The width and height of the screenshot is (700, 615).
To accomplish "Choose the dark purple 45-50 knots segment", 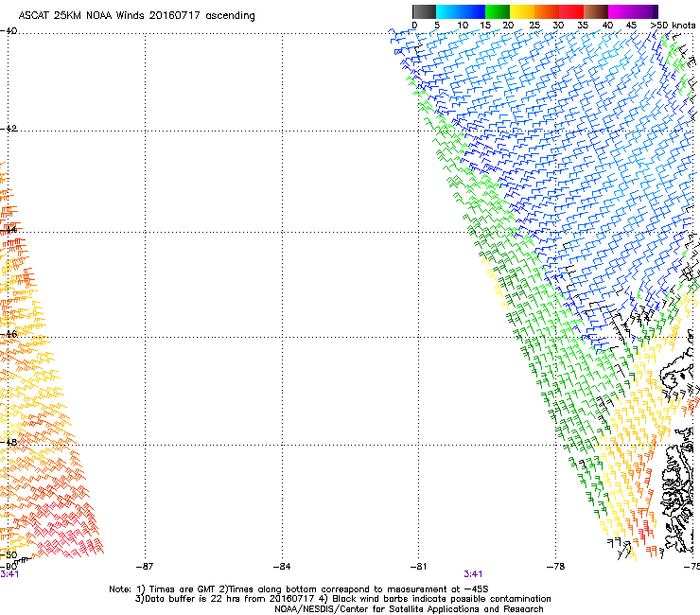I will [x=645, y=11].
